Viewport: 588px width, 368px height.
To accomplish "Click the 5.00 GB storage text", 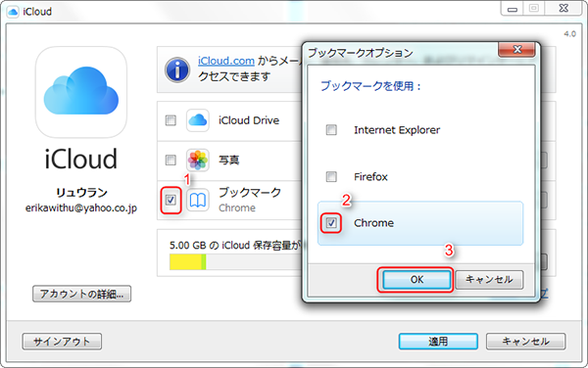I will pos(235,246).
